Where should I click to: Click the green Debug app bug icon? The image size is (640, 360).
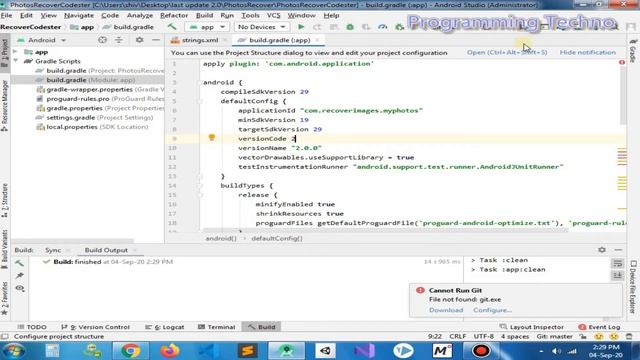350,27
